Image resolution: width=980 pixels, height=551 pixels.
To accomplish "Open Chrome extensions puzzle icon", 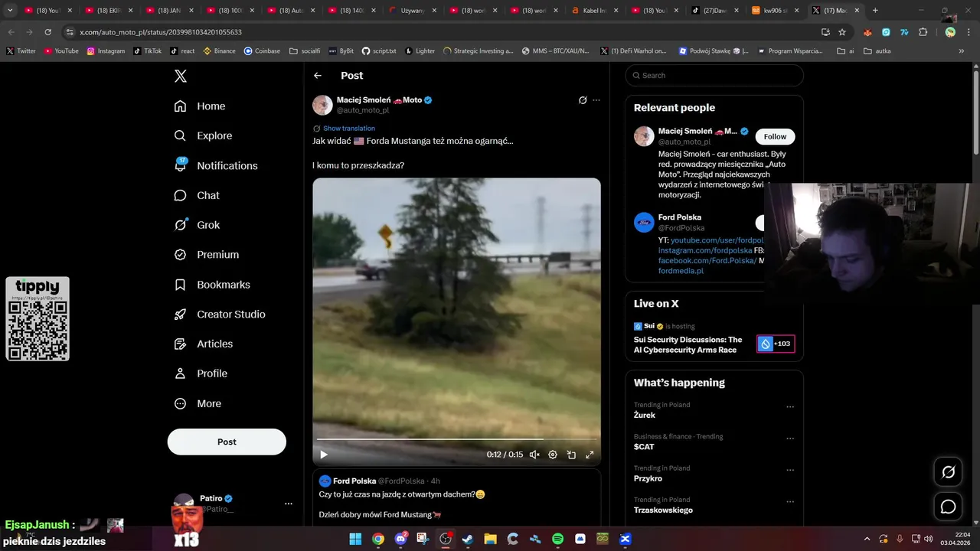I will [x=923, y=32].
